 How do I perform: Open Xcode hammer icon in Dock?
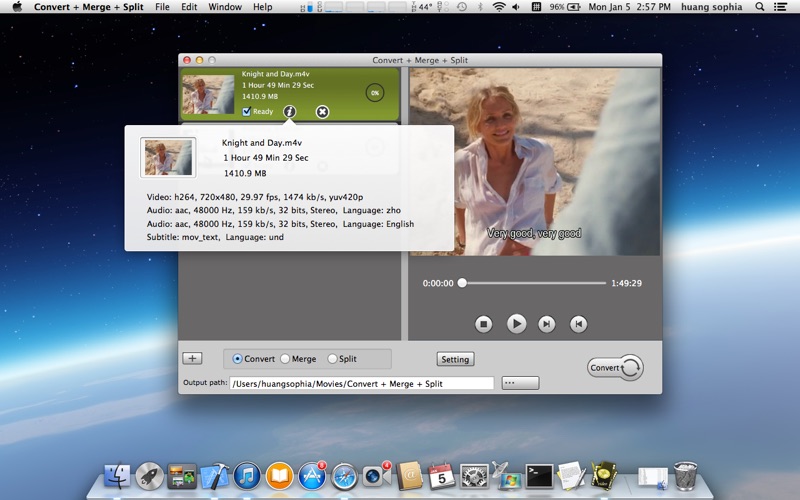tap(215, 477)
